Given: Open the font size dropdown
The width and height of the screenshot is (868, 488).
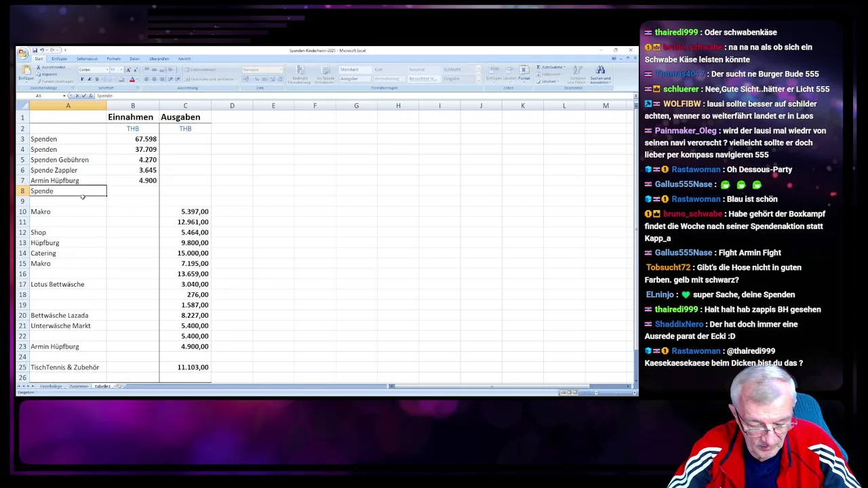Looking at the screenshot, I should click(x=121, y=70).
